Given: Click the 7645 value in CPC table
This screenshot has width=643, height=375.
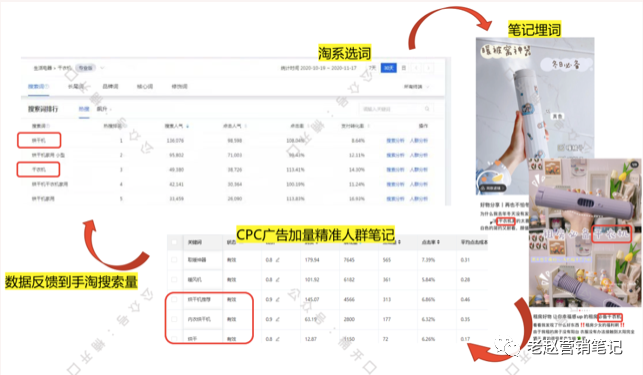Looking at the screenshot, I should (x=349, y=260).
